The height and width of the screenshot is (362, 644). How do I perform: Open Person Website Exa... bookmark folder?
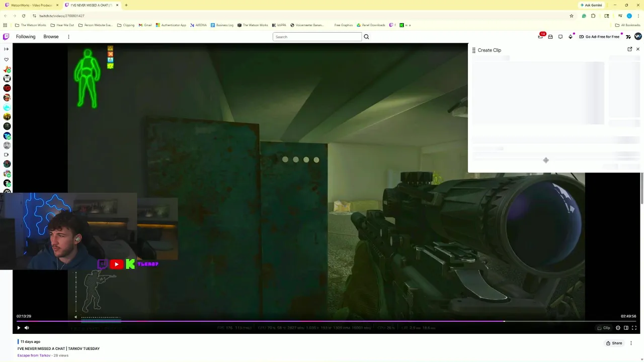96,25
